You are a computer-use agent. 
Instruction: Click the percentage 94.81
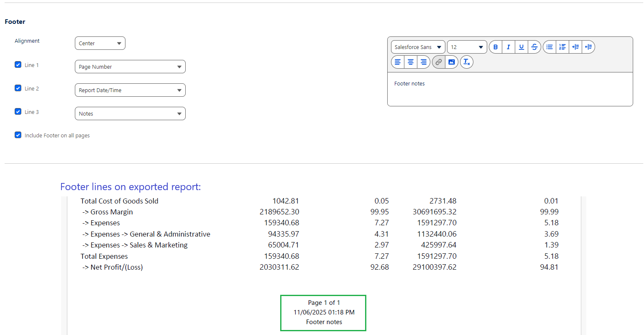pos(549,267)
